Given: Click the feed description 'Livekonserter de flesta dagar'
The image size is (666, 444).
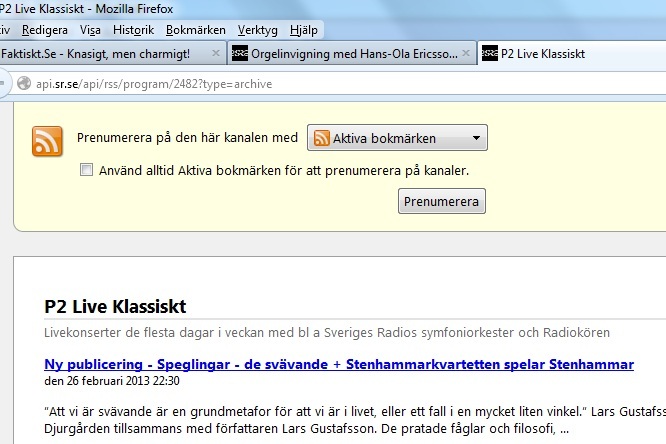Looking at the screenshot, I should [x=327, y=332].
